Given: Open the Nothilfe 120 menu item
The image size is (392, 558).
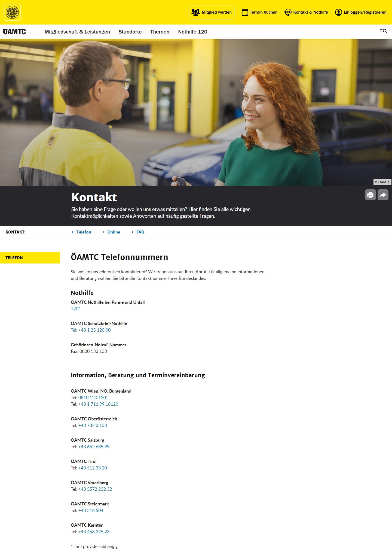Looking at the screenshot, I should click(x=193, y=32).
